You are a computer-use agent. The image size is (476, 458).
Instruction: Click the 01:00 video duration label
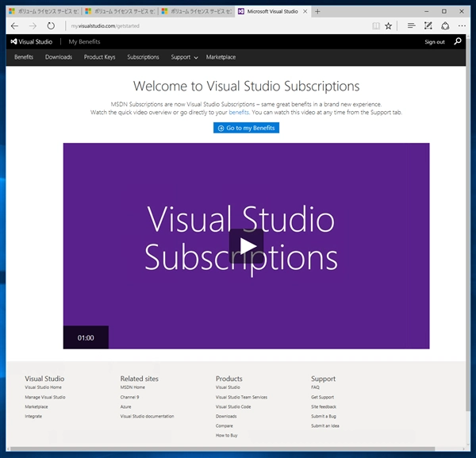[x=86, y=337]
